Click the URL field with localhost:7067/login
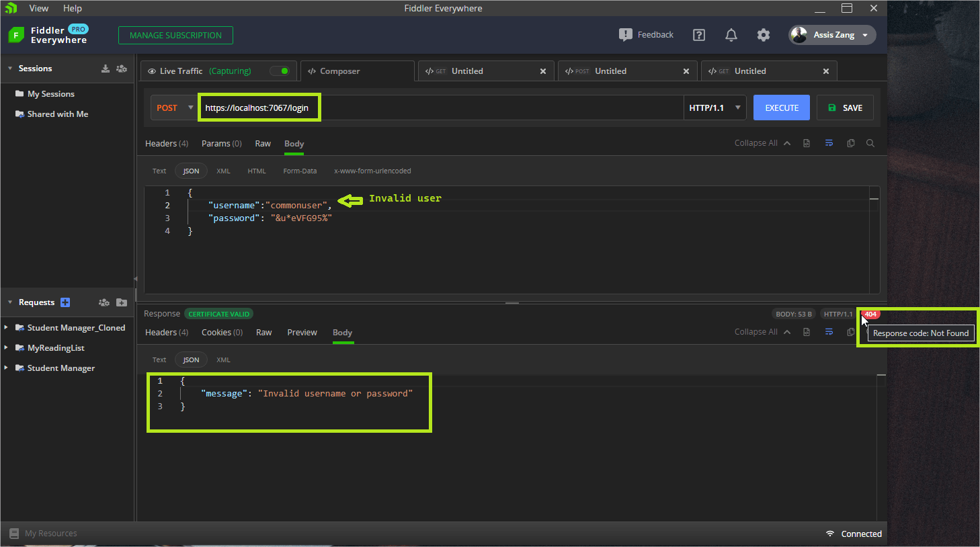The height and width of the screenshot is (547, 980). (x=441, y=108)
